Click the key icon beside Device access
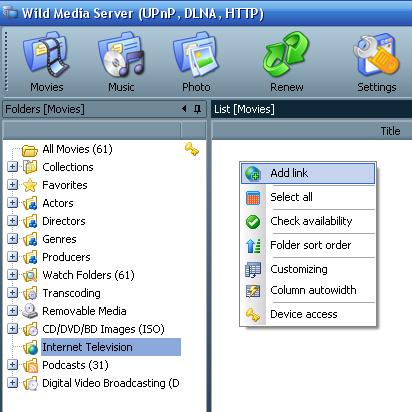This screenshot has height=412, width=412. tap(253, 315)
